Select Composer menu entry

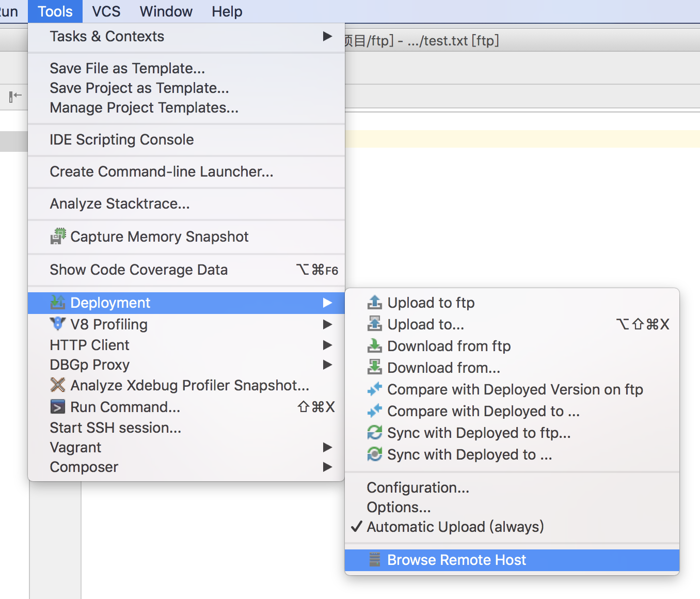[x=186, y=467]
